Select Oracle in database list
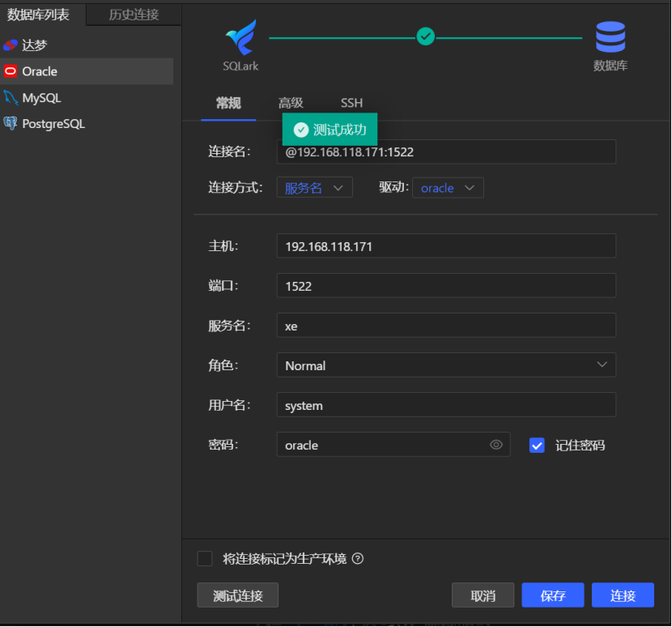This screenshot has width=672, height=627. pyautogui.click(x=87, y=71)
